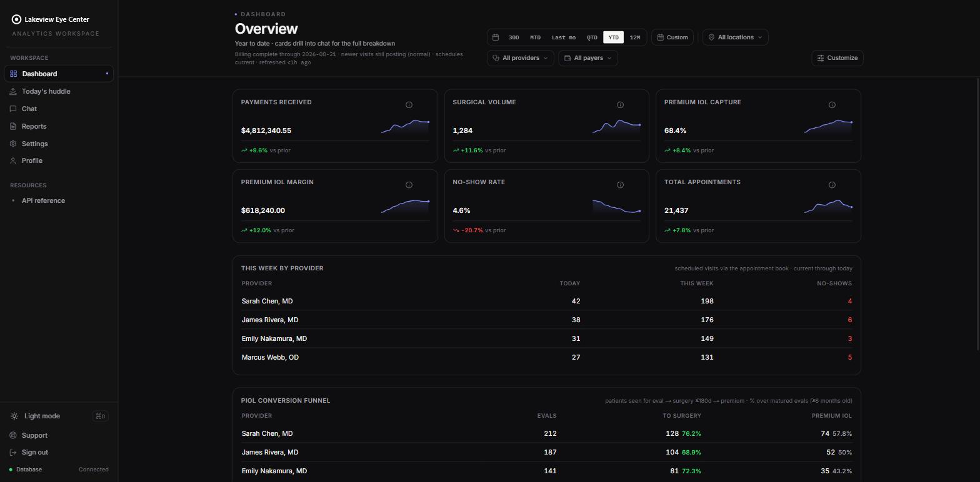Select the Last mo date range
This screenshot has width=980, height=482.
click(x=564, y=37)
